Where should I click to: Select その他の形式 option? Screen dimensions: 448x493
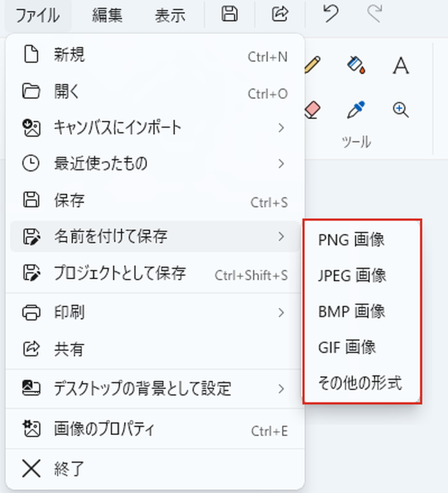(362, 383)
